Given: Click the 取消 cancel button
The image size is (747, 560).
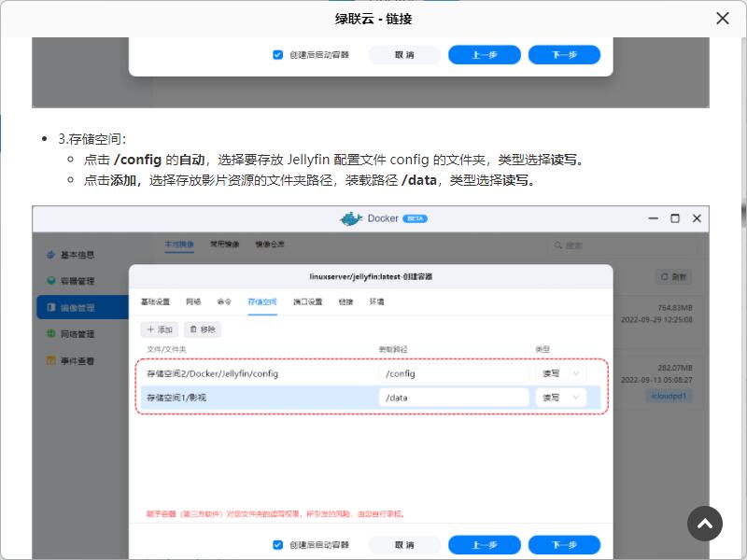Looking at the screenshot, I should [404, 545].
